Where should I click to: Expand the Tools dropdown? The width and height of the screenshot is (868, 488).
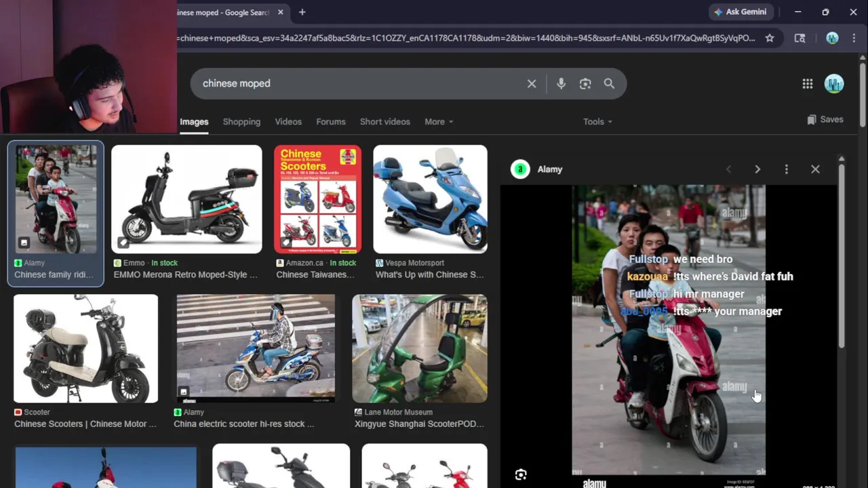tap(597, 122)
